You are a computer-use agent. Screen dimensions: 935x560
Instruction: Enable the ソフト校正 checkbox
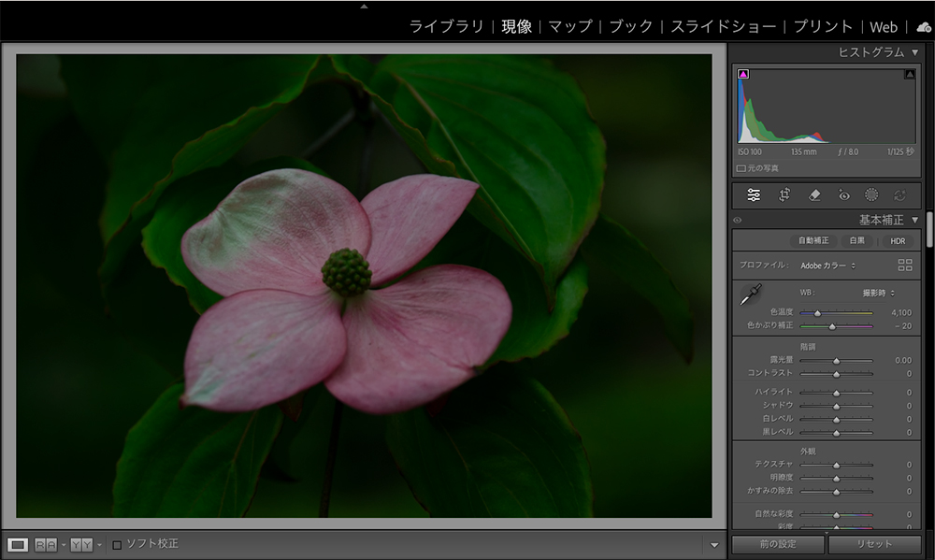click(117, 546)
